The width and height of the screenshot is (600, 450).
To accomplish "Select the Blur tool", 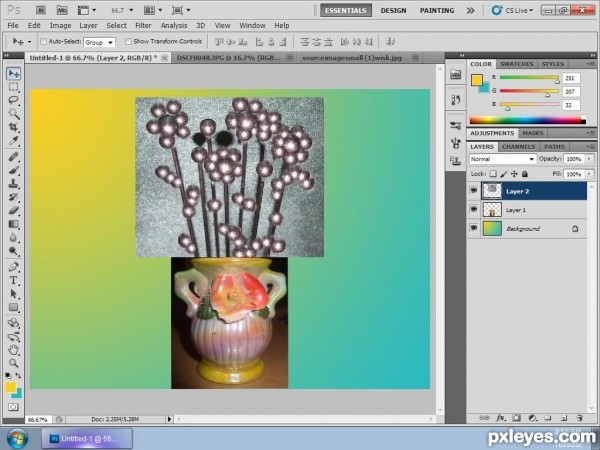I will click(x=13, y=238).
